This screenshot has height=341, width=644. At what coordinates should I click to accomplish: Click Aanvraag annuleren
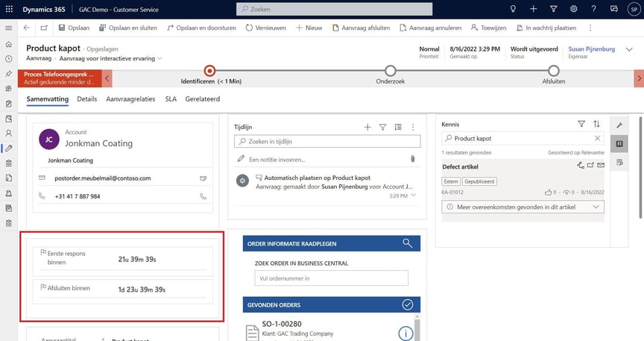[x=430, y=28]
